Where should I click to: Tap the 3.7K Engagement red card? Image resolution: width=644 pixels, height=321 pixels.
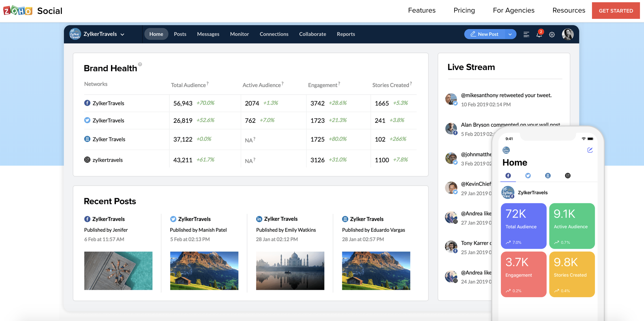[524, 274]
